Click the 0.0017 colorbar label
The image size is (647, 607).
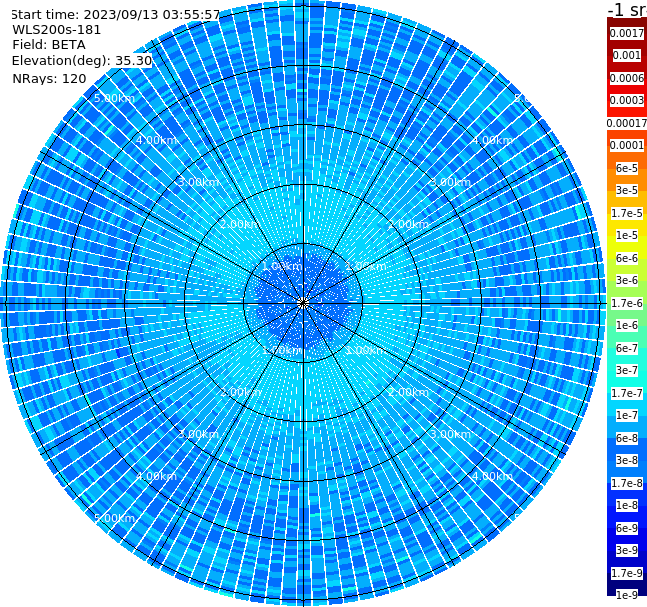627,33
